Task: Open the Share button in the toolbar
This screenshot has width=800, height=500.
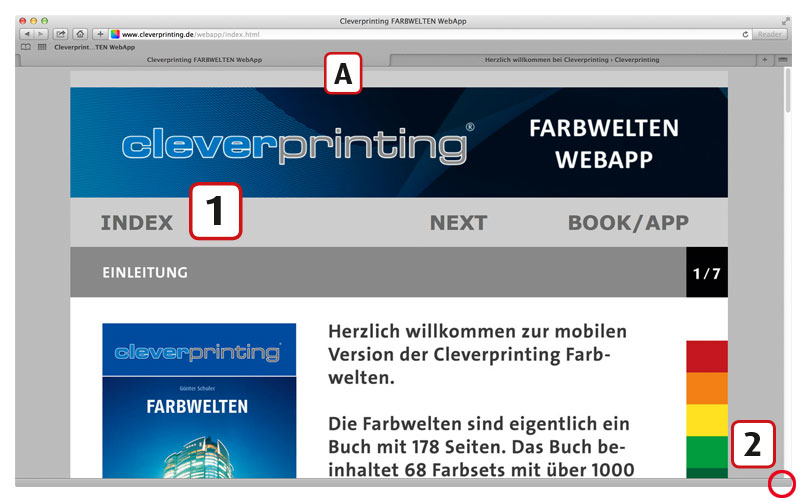Action: coord(60,34)
